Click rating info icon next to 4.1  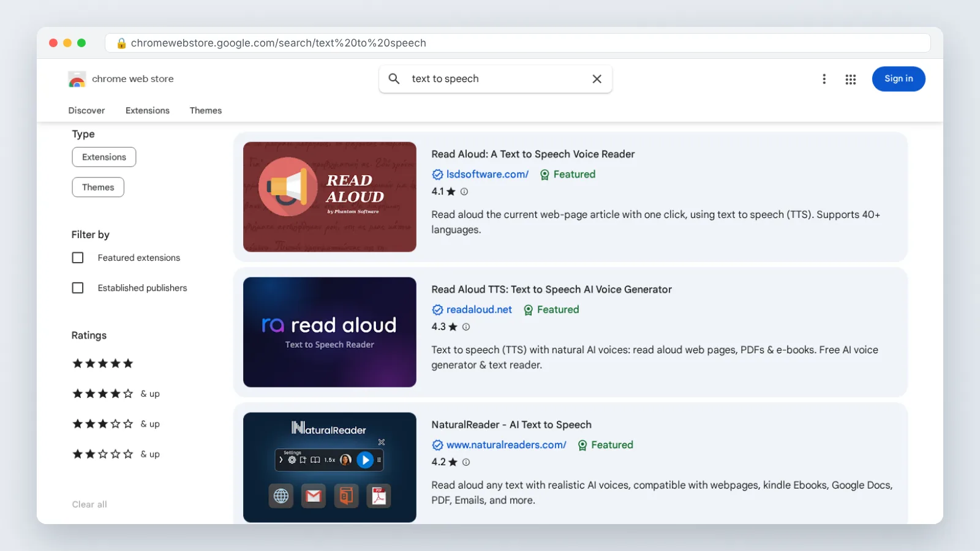(x=464, y=192)
